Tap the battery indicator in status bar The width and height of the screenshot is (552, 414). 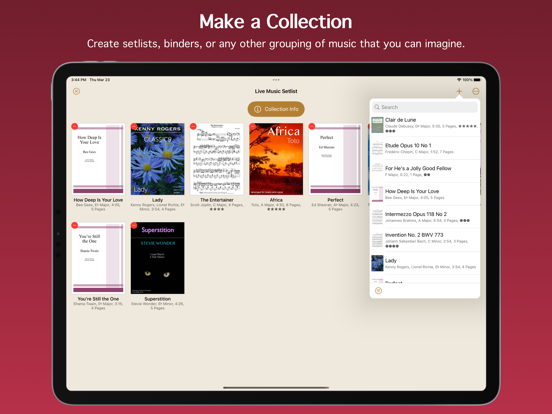pos(477,80)
